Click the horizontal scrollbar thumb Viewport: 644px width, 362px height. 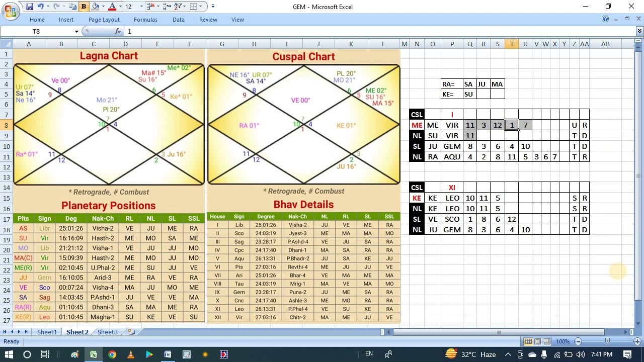point(498,332)
